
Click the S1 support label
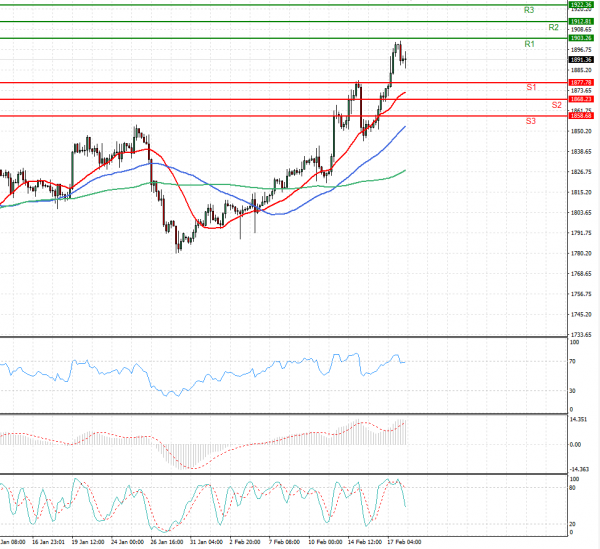[531, 88]
